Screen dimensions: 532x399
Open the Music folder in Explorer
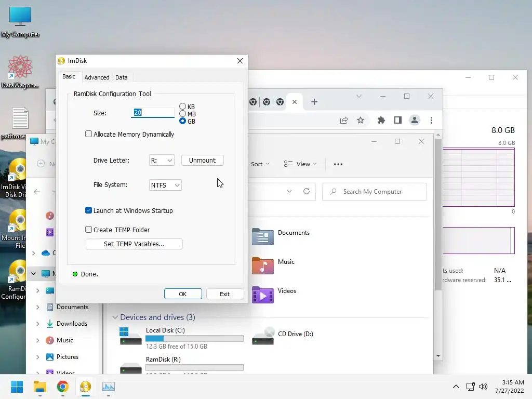[273, 265]
